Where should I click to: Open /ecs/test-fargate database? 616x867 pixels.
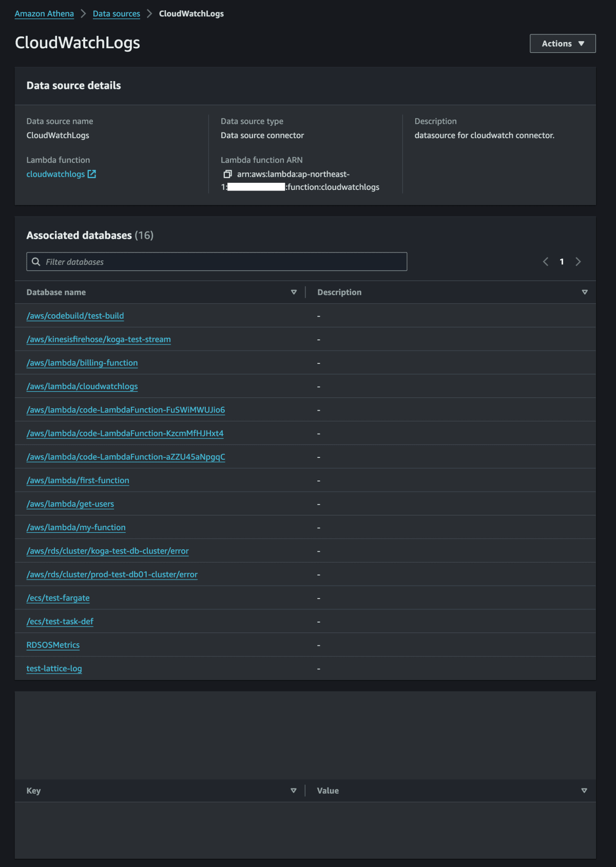pos(58,598)
